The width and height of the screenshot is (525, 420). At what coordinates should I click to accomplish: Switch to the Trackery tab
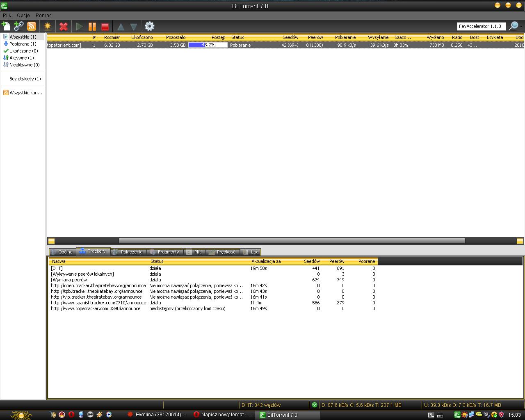93,251
